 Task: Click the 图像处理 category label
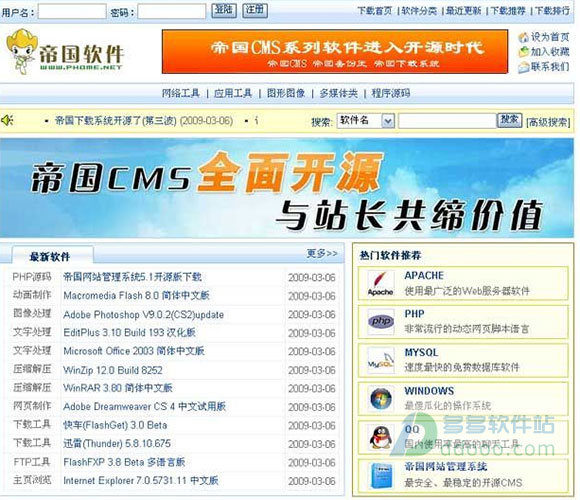32,313
